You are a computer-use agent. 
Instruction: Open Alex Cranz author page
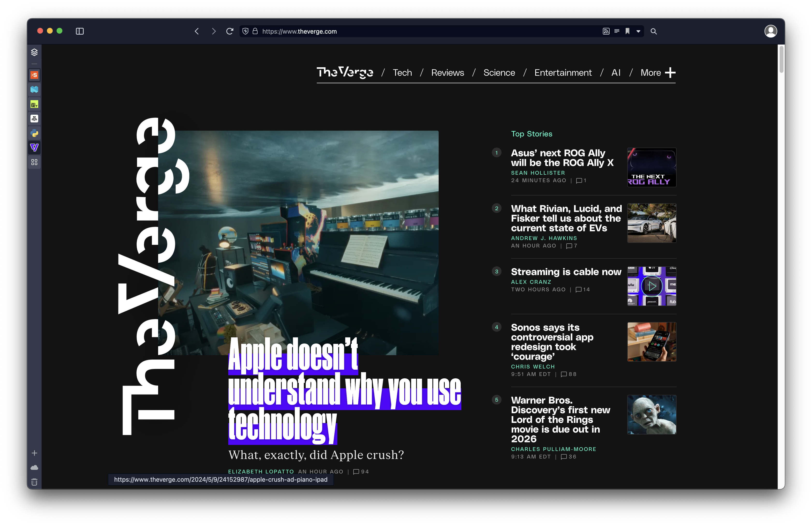(531, 282)
